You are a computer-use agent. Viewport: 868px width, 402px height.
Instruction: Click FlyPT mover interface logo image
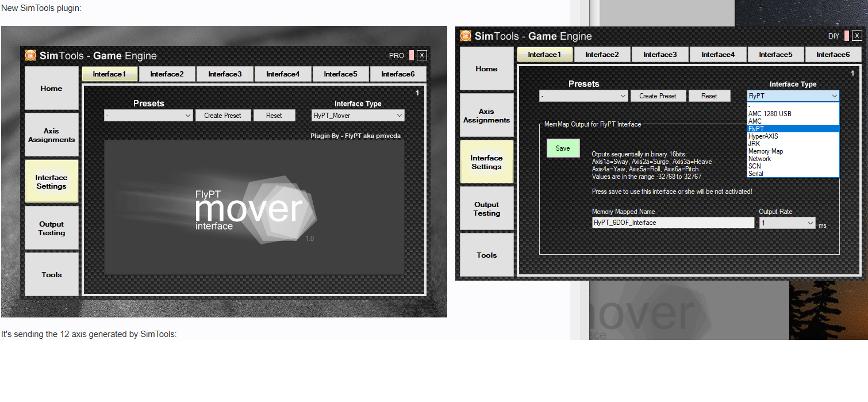point(254,208)
